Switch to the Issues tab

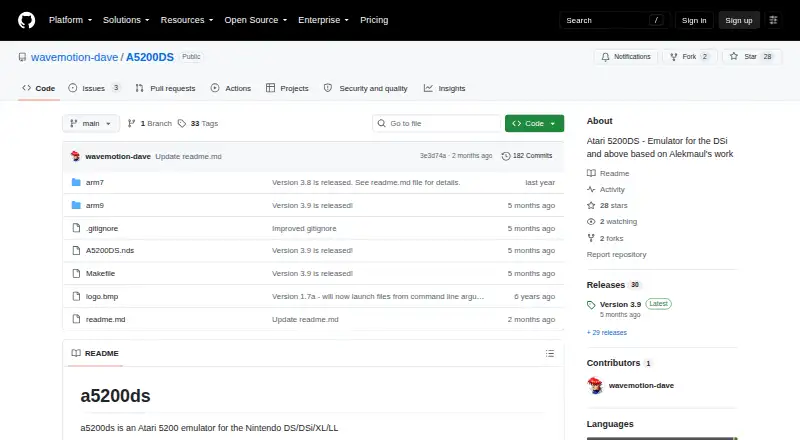pyautogui.click(x=94, y=88)
